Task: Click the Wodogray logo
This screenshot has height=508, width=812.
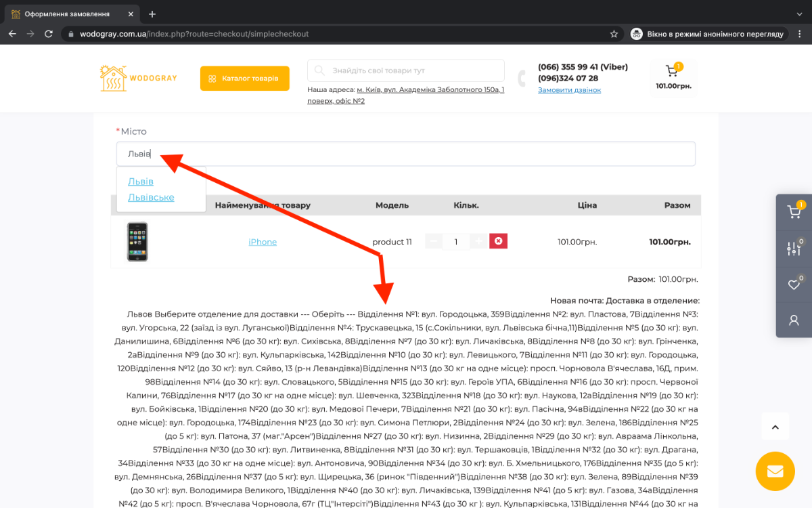Action: 139,79
